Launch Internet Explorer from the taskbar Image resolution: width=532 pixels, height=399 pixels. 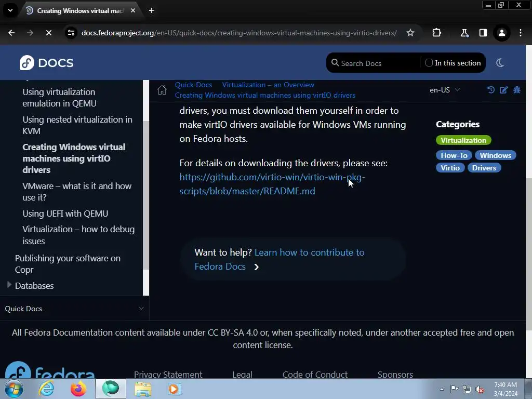[x=46, y=389]
